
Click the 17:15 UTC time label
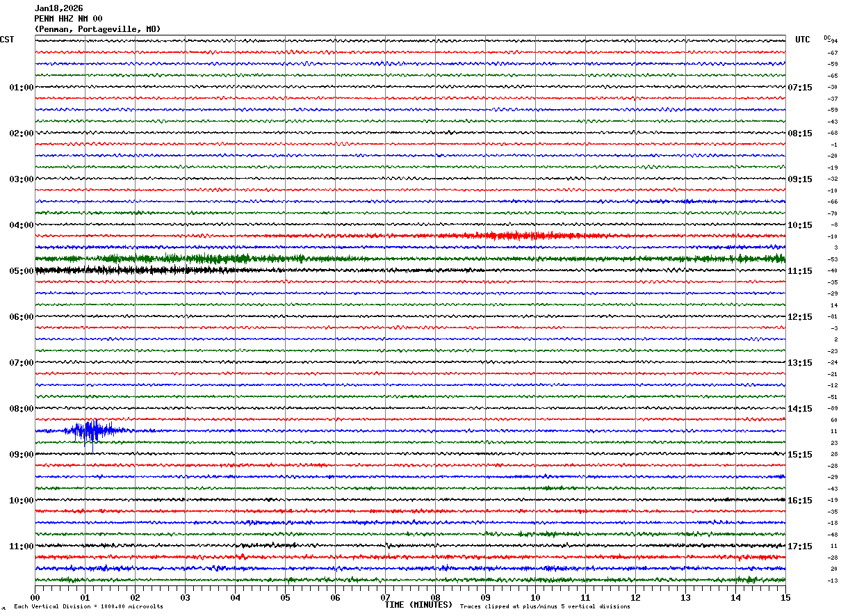click(800, 546)
